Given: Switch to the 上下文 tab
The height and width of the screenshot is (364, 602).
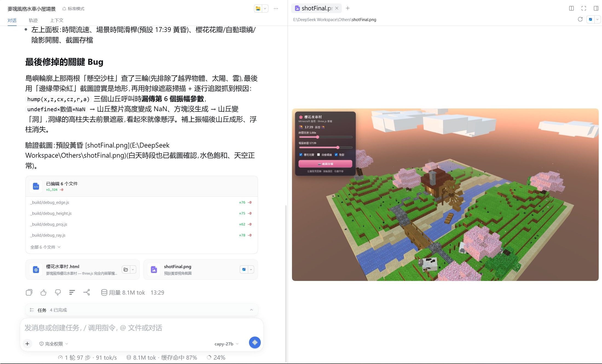Looking at the screenshot, I should pyautogui.click(x=57, y=20).
